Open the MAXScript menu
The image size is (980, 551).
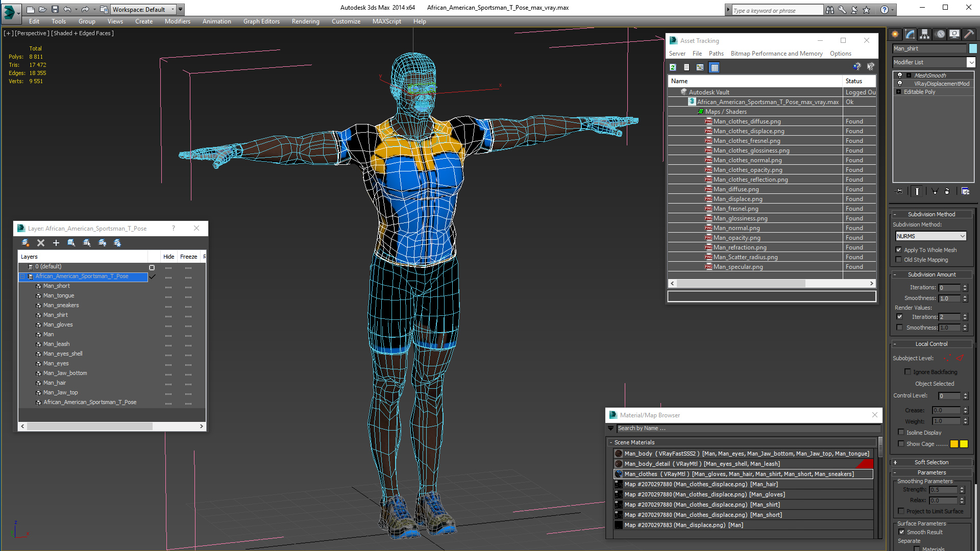pos(386,21)
